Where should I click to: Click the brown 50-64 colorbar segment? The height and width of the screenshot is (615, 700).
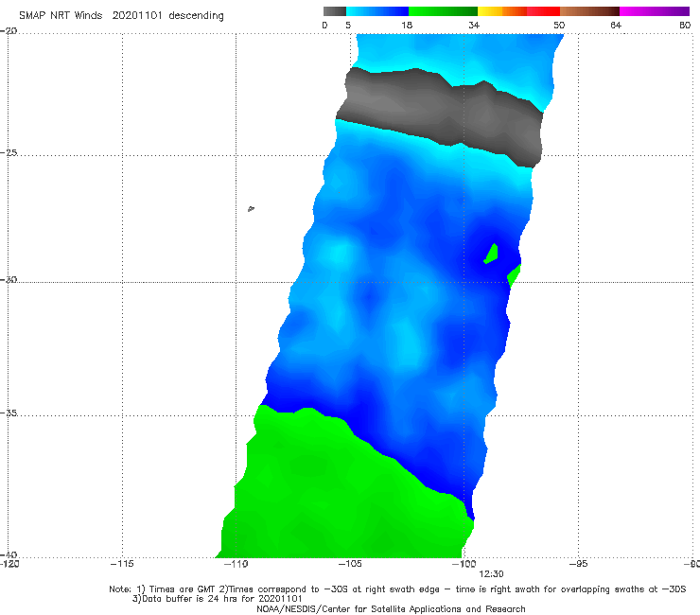589,11
